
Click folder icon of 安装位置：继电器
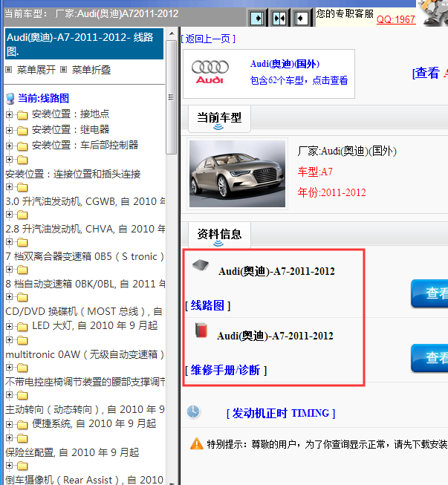pos(22,131)
